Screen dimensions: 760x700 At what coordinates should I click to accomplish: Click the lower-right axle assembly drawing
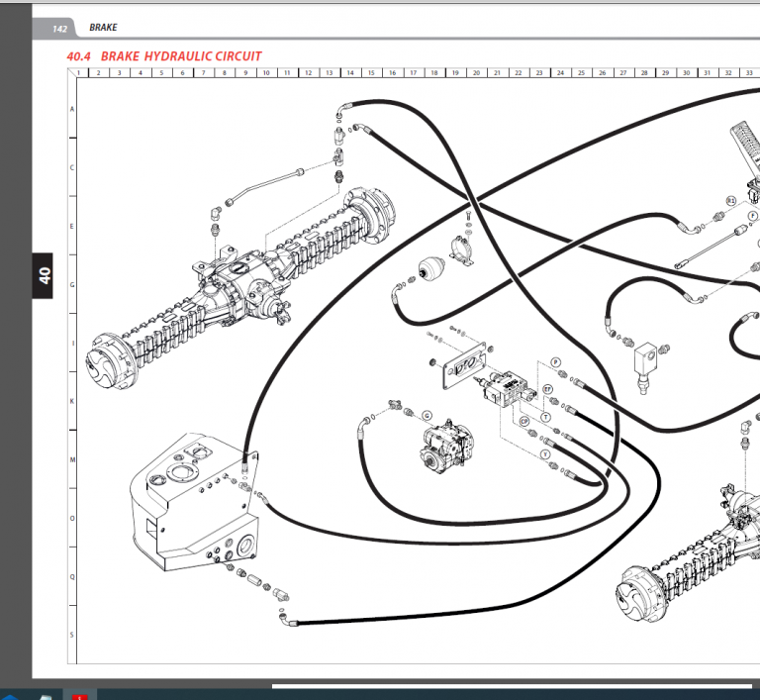[x=689, y=553]
